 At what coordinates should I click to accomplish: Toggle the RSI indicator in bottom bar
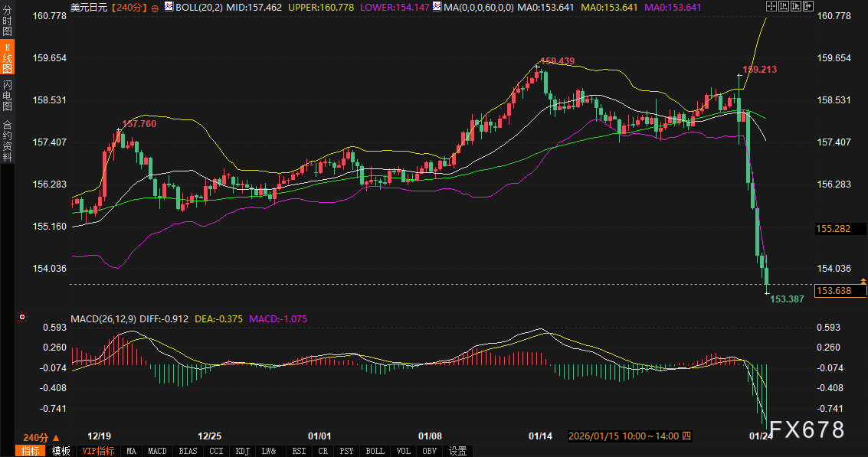point(299,451)
